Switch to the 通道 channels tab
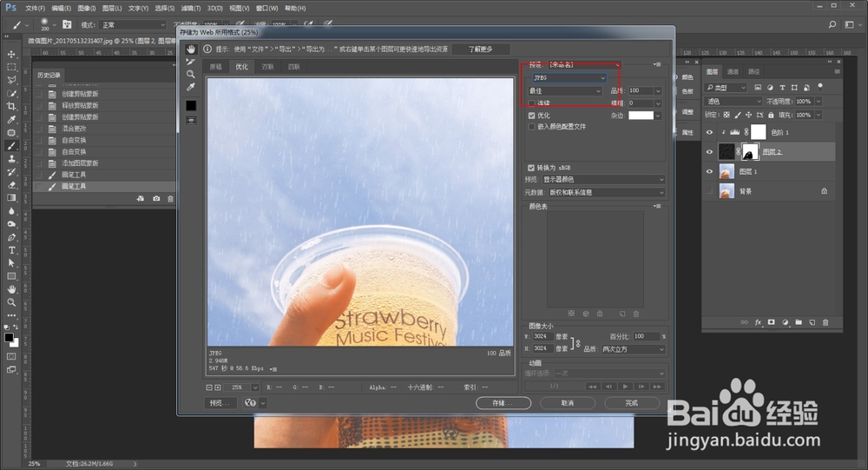 [733, 71]
